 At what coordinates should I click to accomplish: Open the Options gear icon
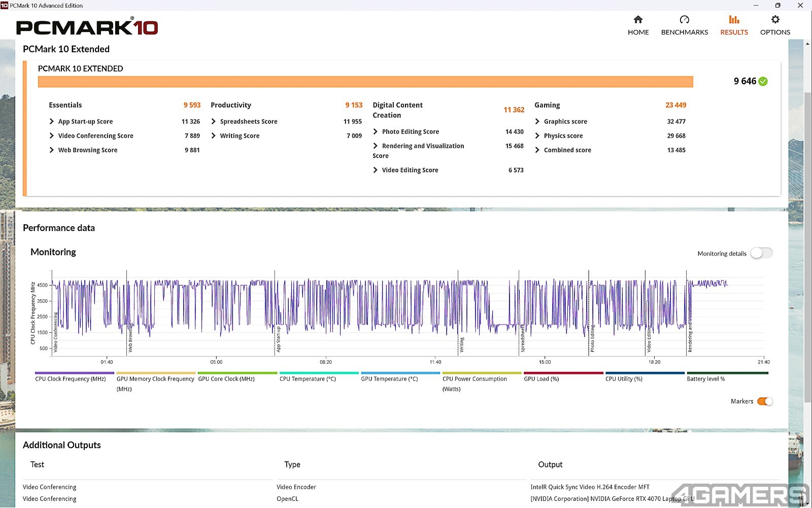pos(775,19)
